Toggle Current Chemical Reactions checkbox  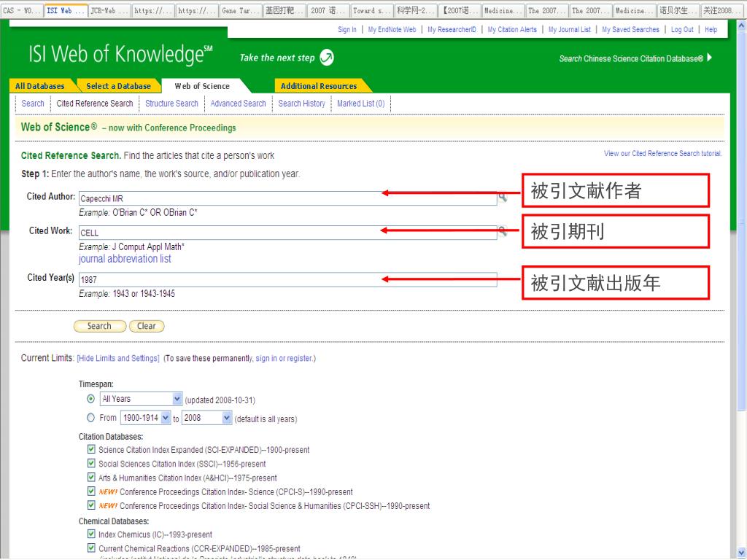[x=91, y=548]
